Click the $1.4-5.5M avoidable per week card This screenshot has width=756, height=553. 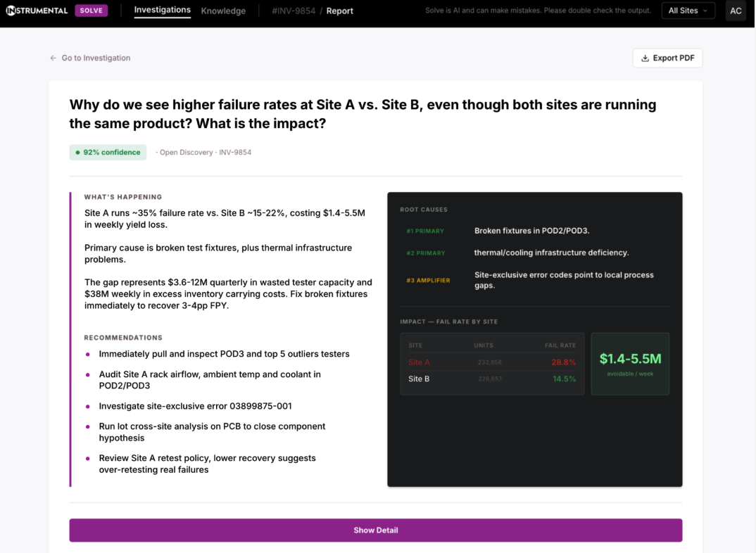click(x=630, y=364)
